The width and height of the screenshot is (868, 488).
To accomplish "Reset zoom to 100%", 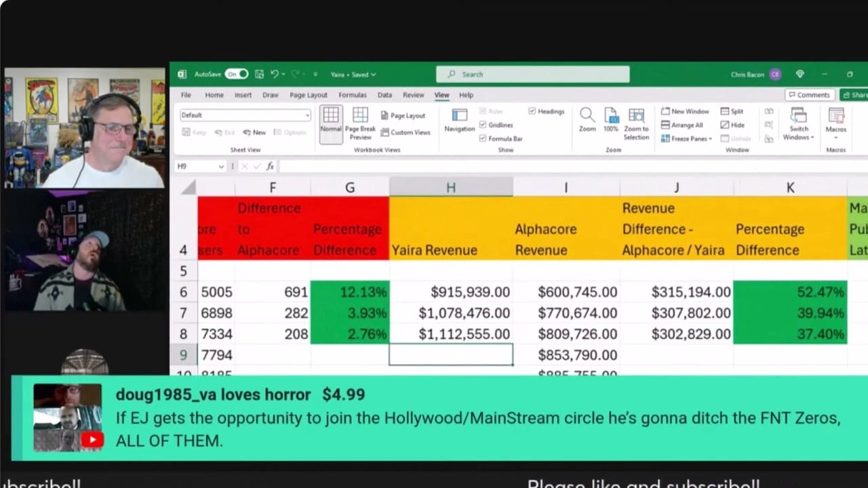I will point(611,120).
